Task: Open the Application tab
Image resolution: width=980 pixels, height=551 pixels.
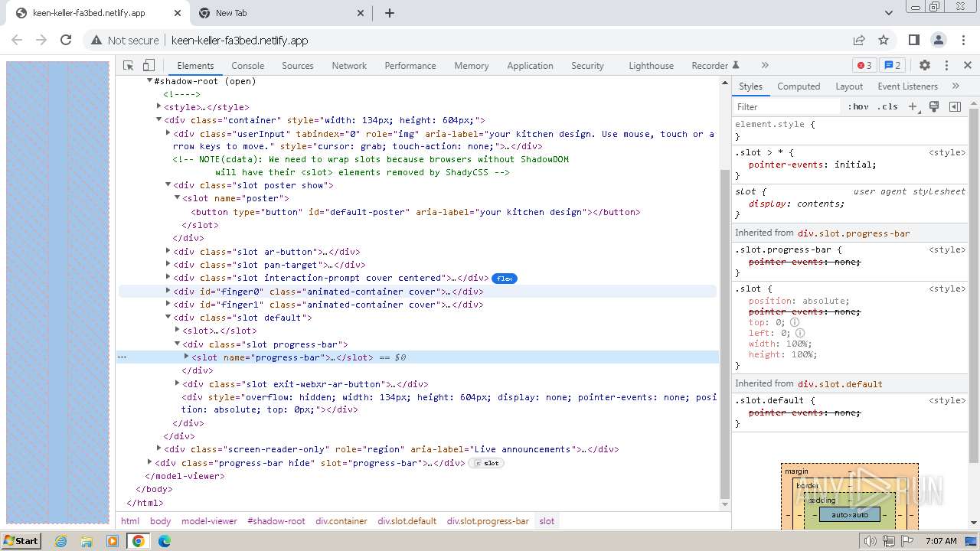Action: coord(530,66)
